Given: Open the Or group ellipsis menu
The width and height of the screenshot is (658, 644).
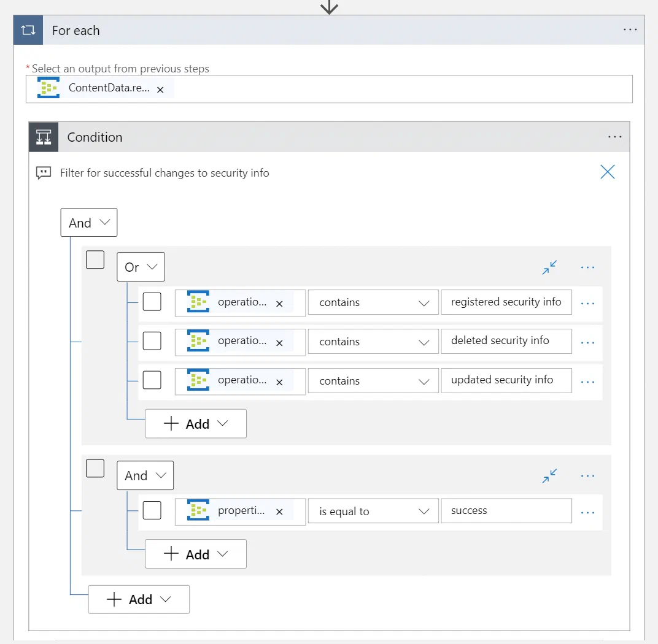Looking at the screenshot, I should point(587,267).
